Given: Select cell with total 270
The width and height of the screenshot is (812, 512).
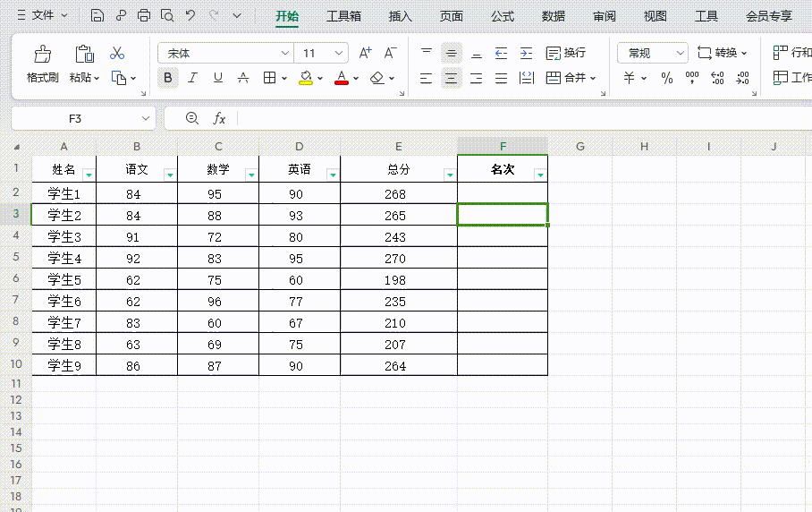Looking at the screenshot, I should coord(399,258).
